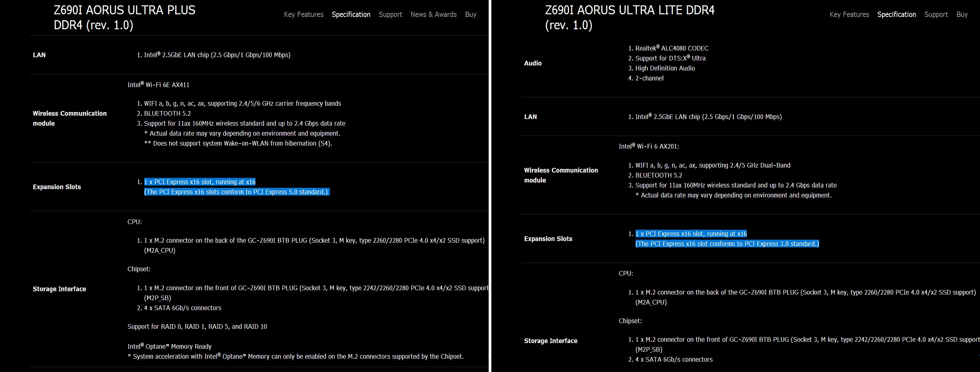Click Realtek ALC4080 CODEC line
This screenshot has height=372, width=980.
[x=672, y=48]
